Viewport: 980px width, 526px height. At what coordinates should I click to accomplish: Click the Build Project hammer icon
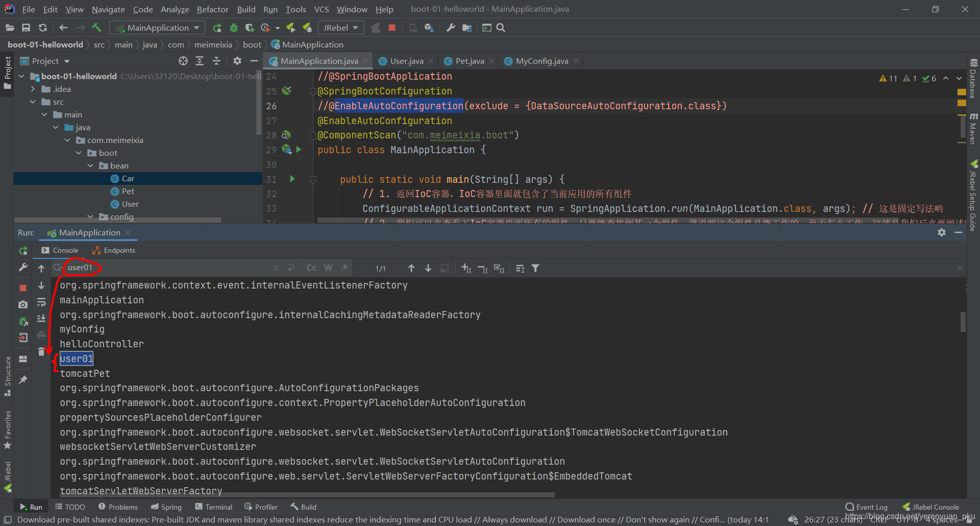click(x=96, y=28)
